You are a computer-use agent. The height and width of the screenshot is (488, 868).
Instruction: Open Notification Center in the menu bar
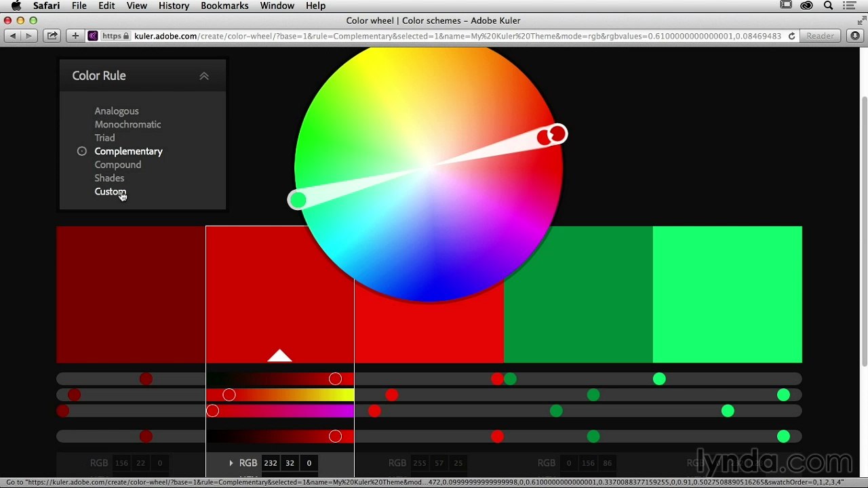[x=850, y=5]
